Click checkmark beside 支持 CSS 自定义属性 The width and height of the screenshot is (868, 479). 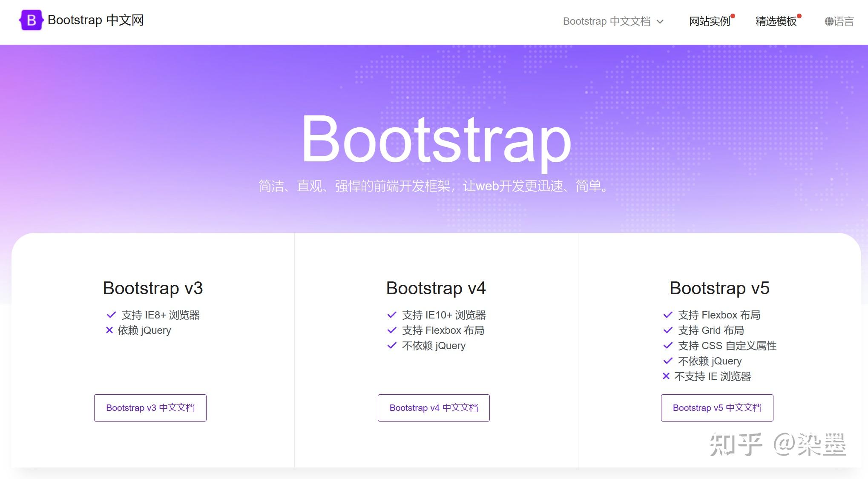click(668, 346)
